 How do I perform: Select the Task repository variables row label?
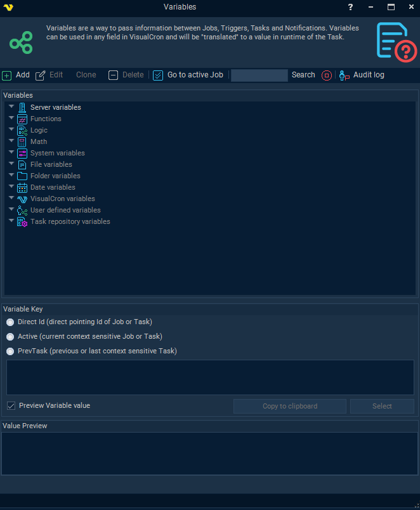70,221
